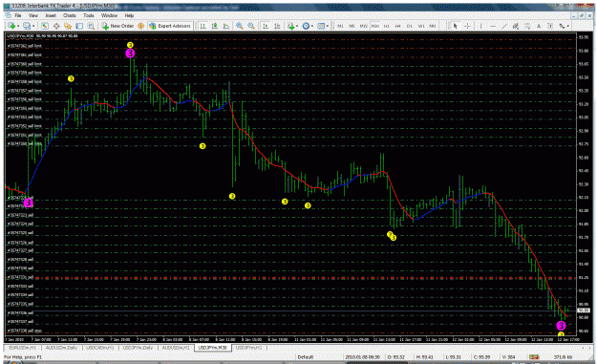Viewport: 597px width, 364px height.
Task: Open the Periods clock icon
Action: [306, 26]
